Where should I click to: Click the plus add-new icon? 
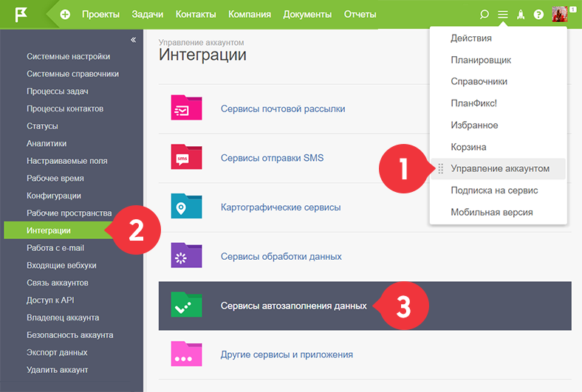point(65,15)
